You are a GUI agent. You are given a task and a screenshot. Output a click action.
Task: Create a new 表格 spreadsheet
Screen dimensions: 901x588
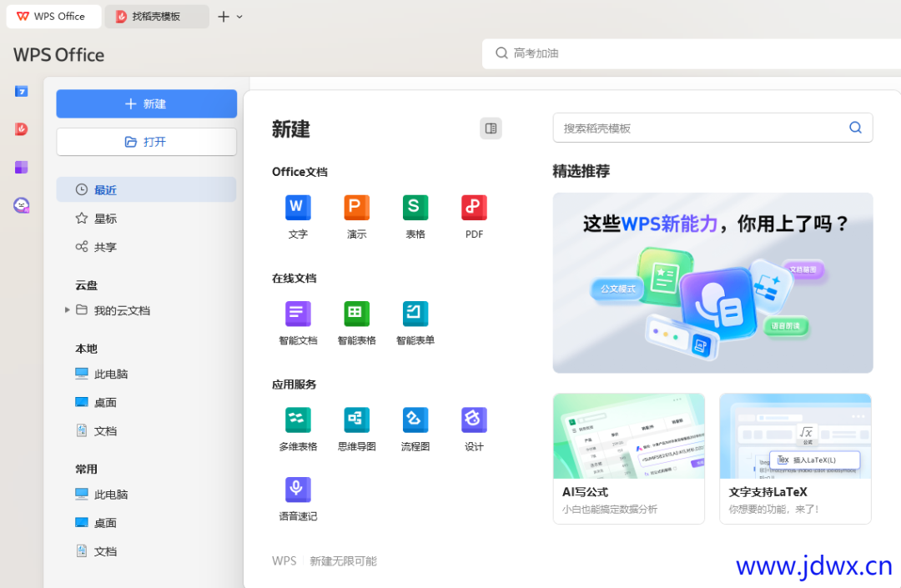click(415, 217)
